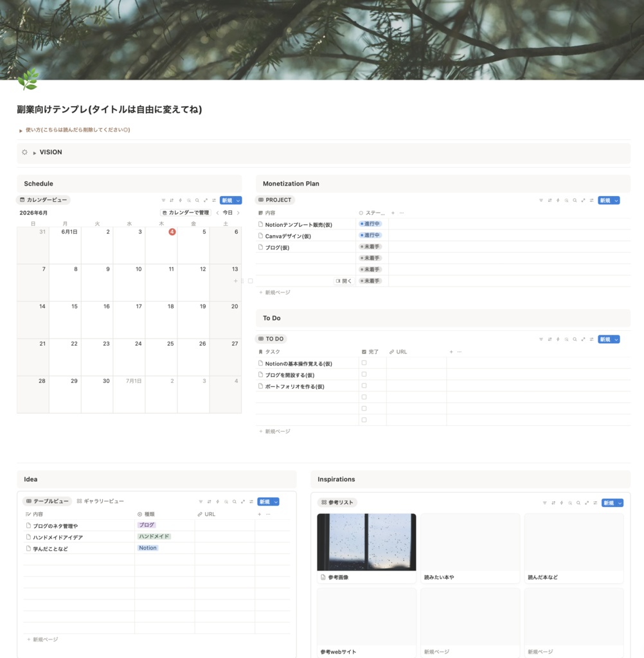This screenshot has height=658, width=644.
Task: Open ハンドメイドアイデア idea row
Action: pos(58,538)
